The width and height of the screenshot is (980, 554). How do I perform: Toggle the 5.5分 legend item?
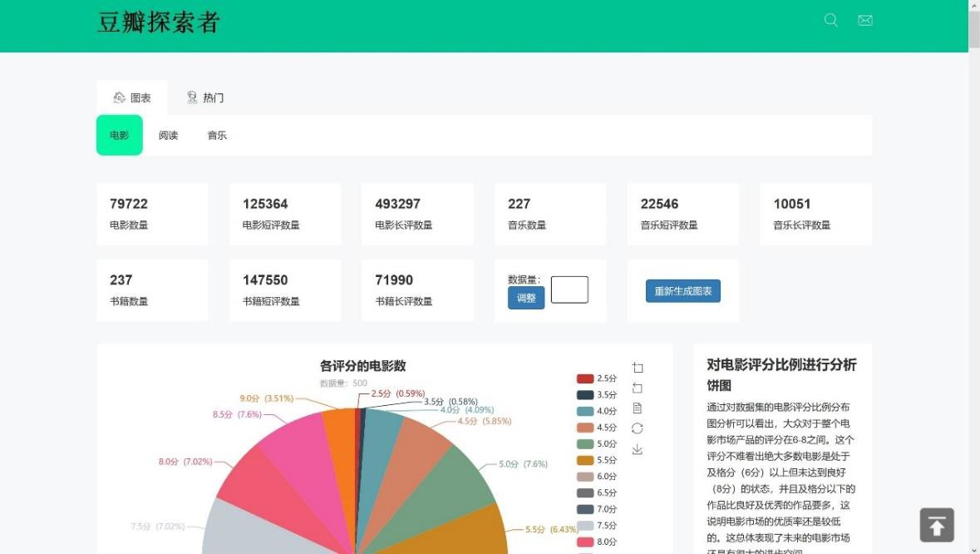tap(597, 460)
